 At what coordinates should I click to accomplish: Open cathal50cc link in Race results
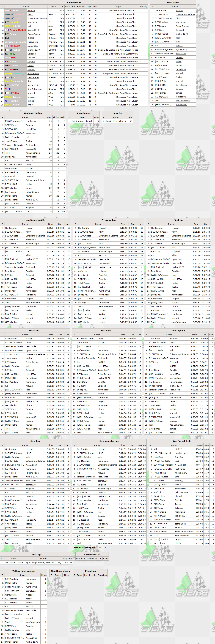click(x=33, y=46)
